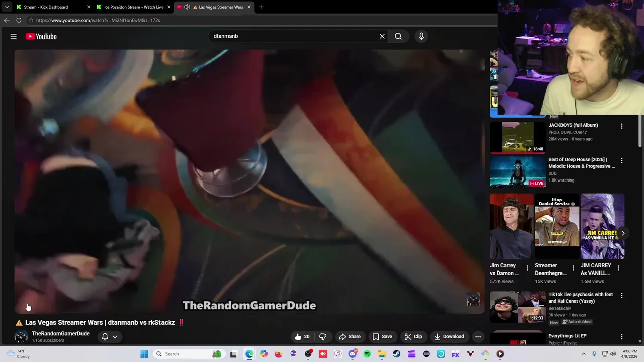The width and height of the screenshot is (644, 362).
Task: Clear the search box with the X icon
Action: [x=382, y=36]
